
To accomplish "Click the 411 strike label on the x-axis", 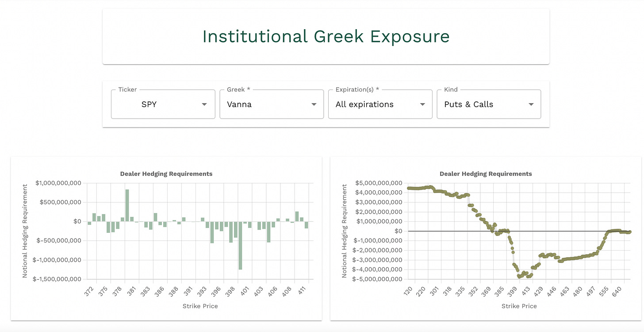I will point(301,291).
